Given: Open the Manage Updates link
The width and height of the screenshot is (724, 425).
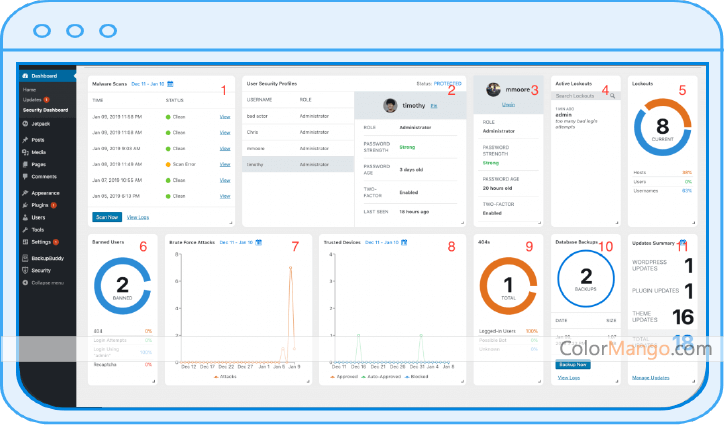Looking at the screenshot, I should 651,377.
